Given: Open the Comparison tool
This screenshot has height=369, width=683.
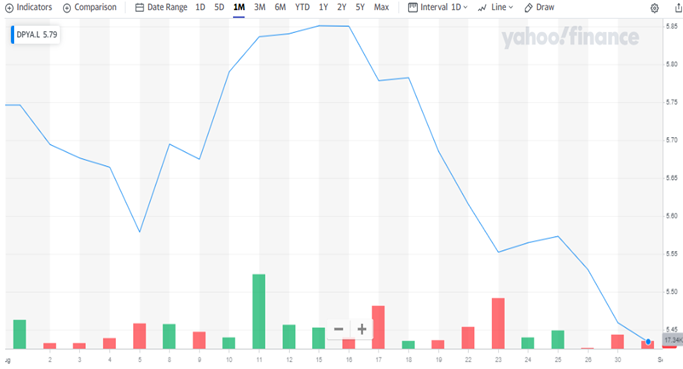Looking at the screenshot, I should (90, 7).
